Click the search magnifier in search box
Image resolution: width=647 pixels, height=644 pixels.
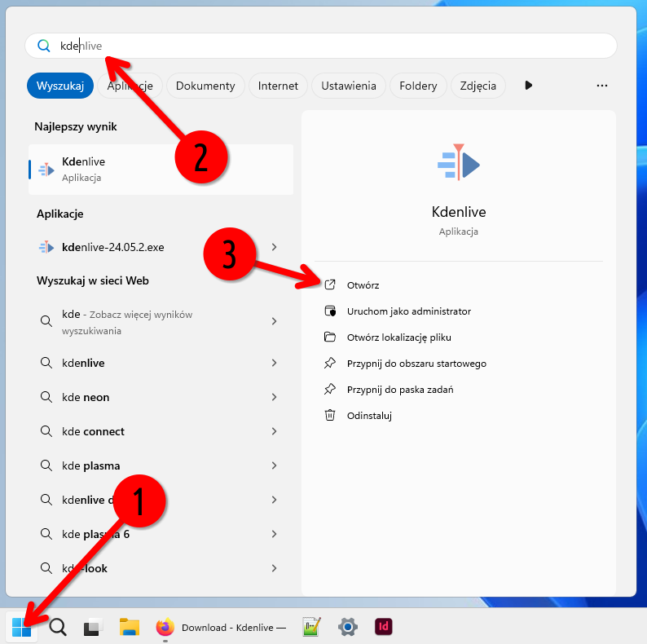44,46
